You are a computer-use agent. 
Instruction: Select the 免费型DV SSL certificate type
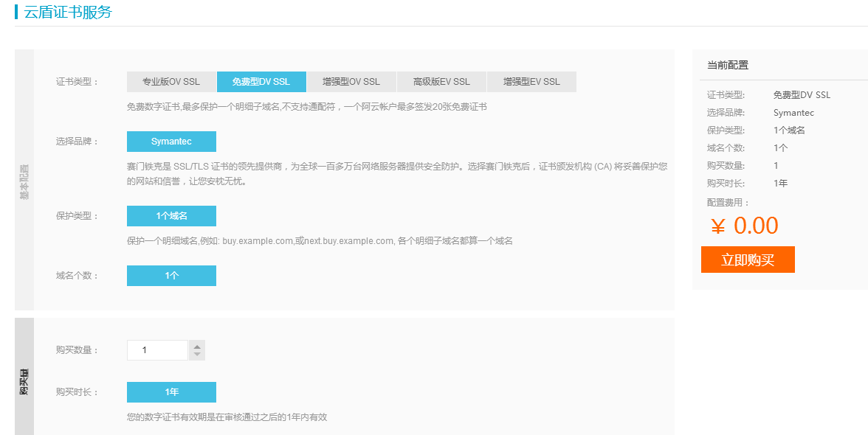pos(261,82)
